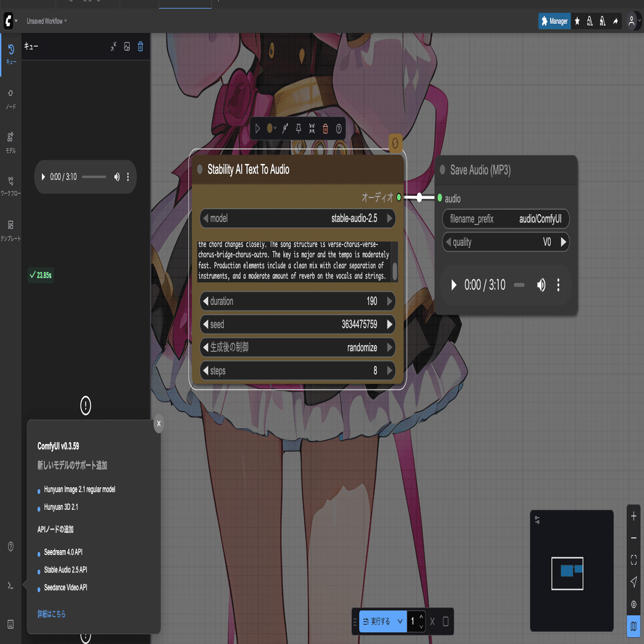Play audio in Save Audio node
644x644 pixels.
pyautogui.click(x=454, y=285)
